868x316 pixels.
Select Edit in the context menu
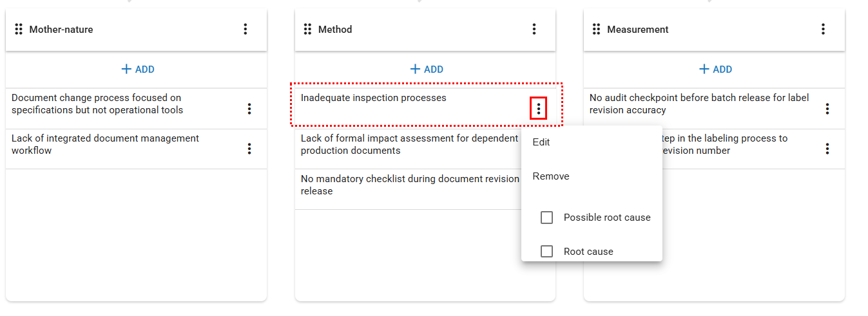point(541,142)
